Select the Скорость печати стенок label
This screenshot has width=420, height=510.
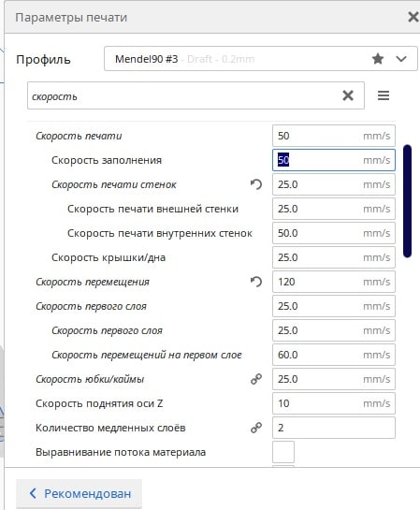pyautogui.click(x=114, y=184)
